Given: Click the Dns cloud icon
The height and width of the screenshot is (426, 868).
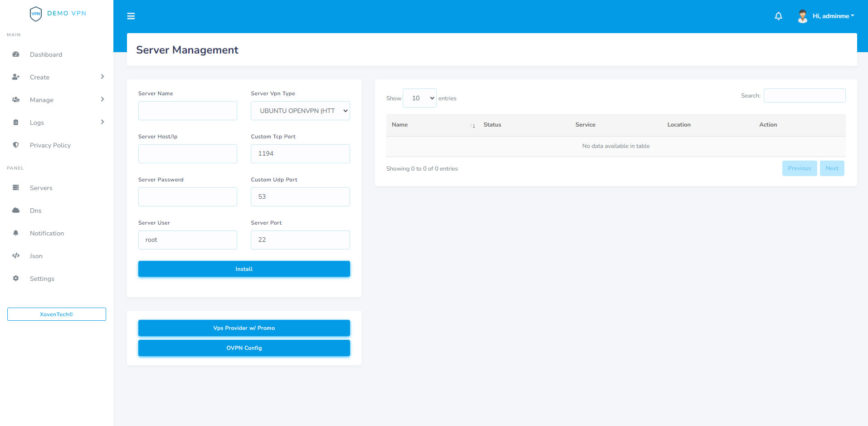Looking at the screenshot, I should [x=16, y=211].
